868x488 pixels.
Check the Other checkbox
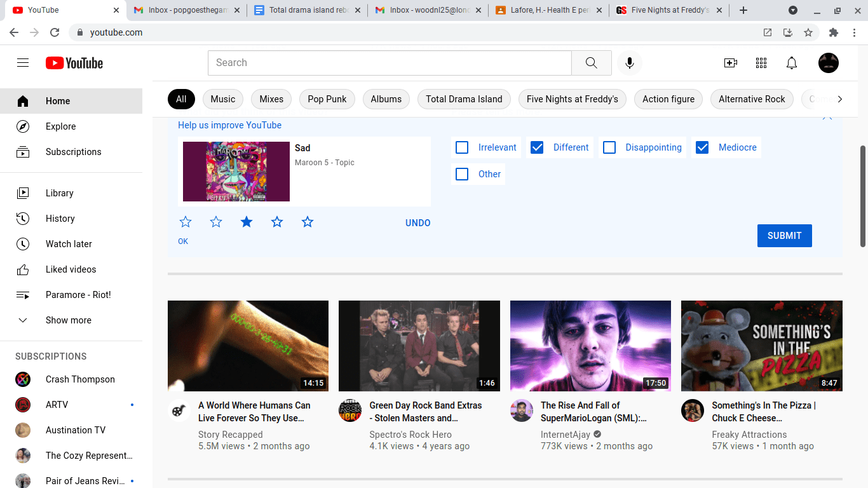[463, 174]
